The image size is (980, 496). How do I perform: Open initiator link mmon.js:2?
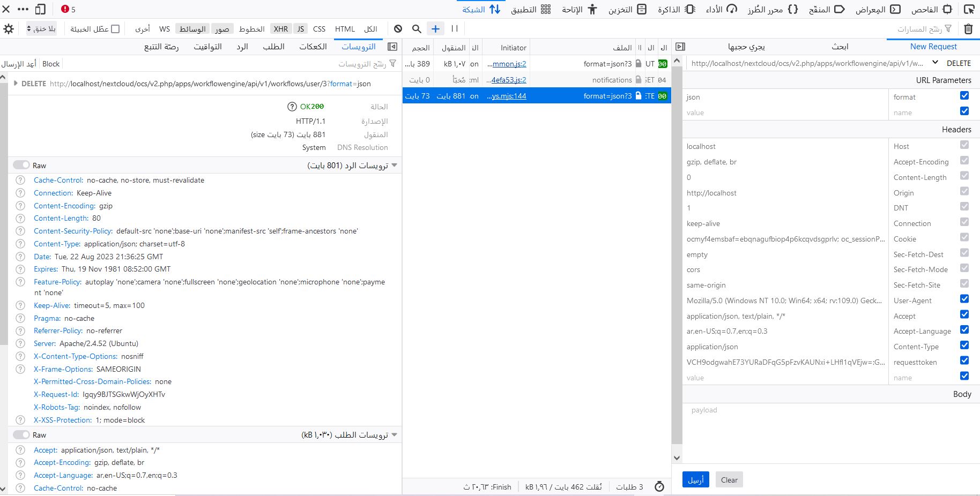click(x=509, y=64)
